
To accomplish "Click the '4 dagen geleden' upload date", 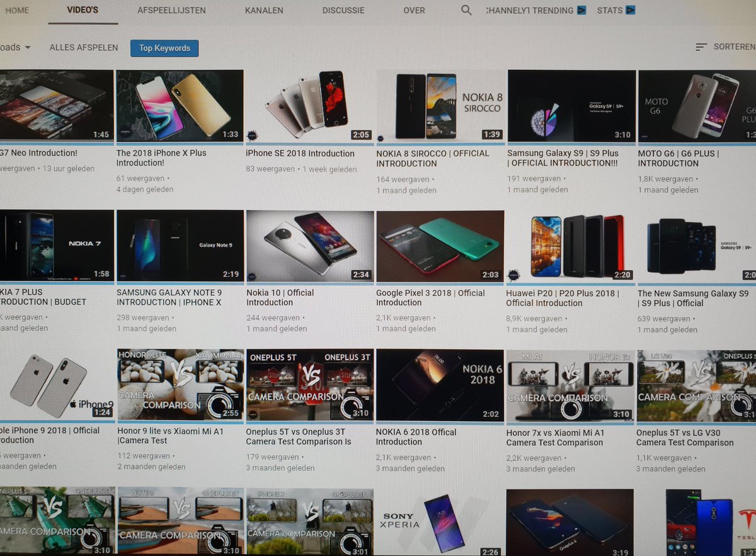I will pyautogui.click(x=145, y=190).
